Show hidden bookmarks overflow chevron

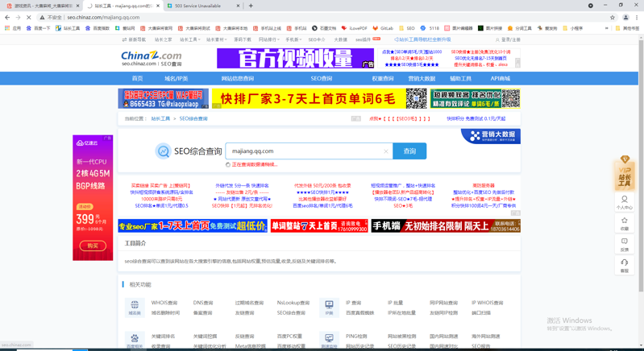point(607,28)
